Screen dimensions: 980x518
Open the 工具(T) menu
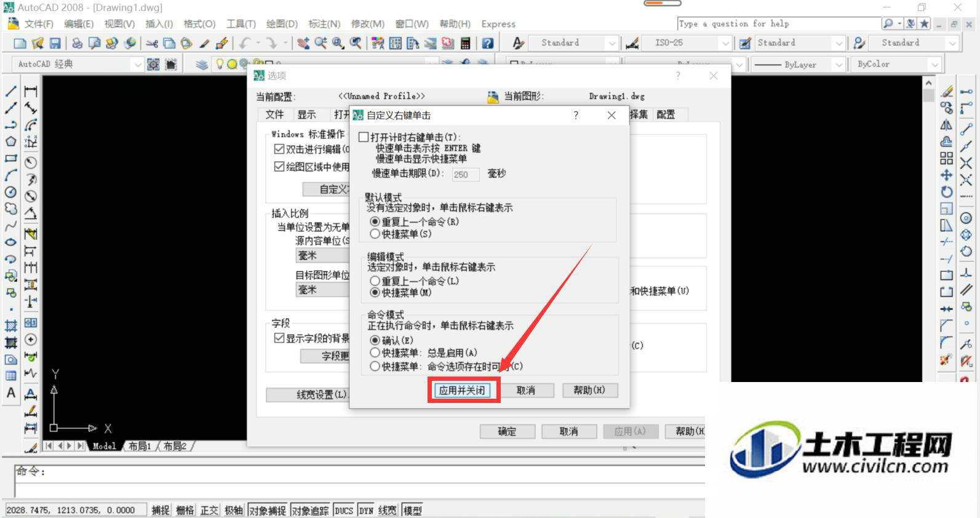pos(241,24)
